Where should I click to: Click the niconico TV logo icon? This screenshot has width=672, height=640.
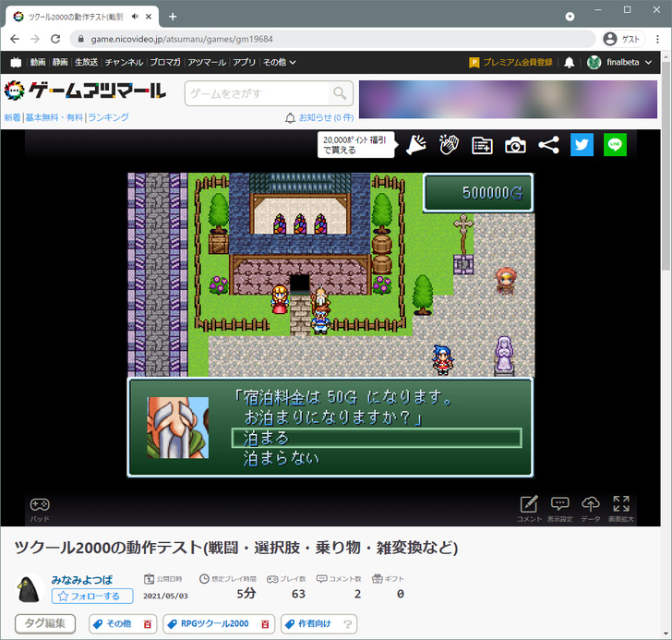pyautogui.click(x=16, y=63)
